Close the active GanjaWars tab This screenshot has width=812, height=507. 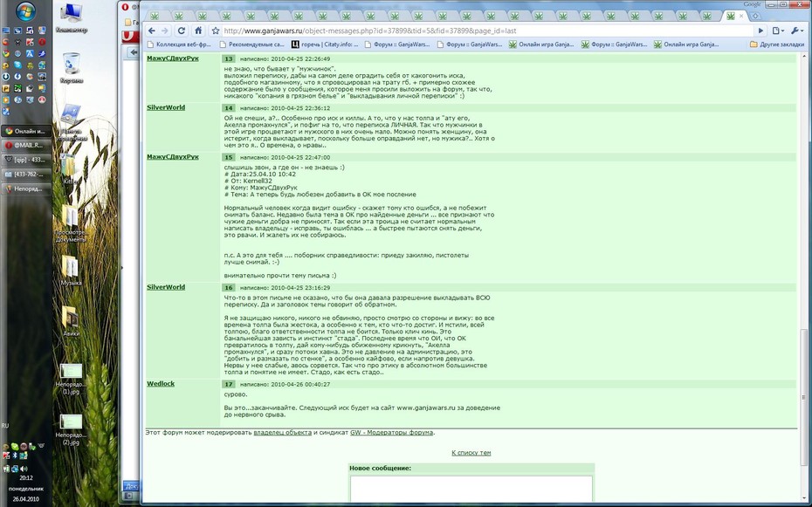click(x=741, y=16)
